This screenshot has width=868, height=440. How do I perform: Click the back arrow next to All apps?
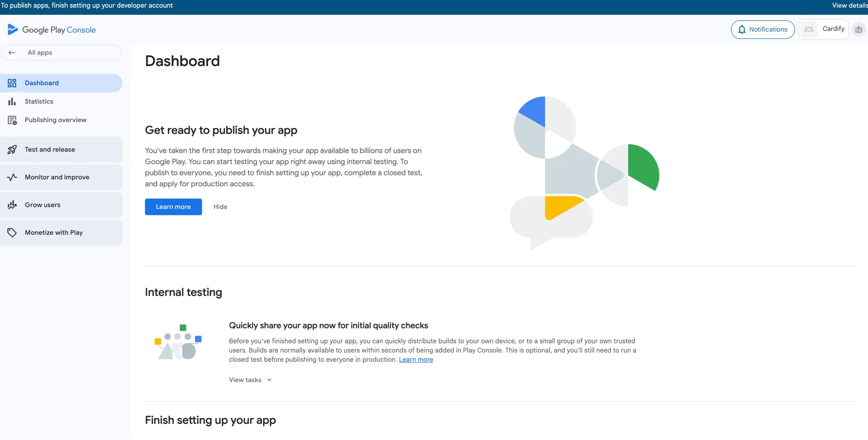tap(12, 53)
